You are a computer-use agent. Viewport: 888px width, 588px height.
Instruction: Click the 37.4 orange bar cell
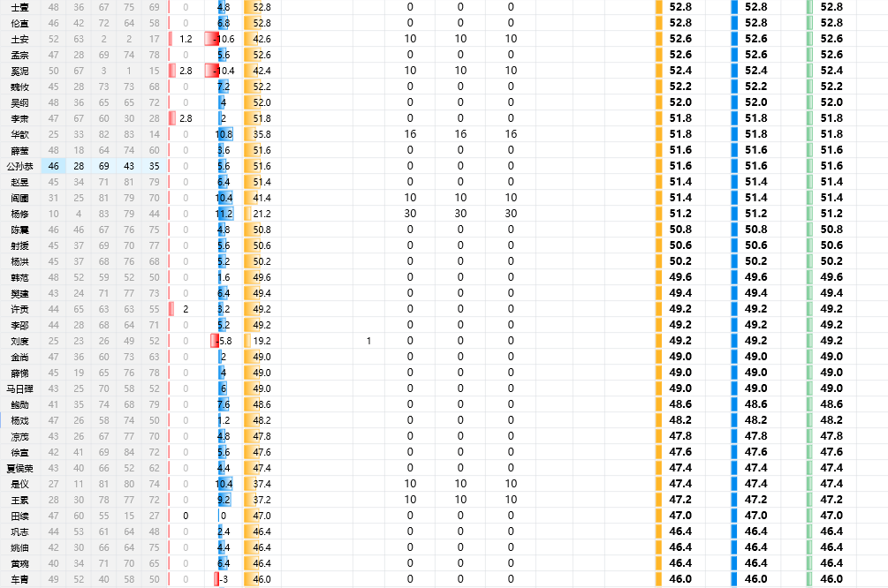262,485
